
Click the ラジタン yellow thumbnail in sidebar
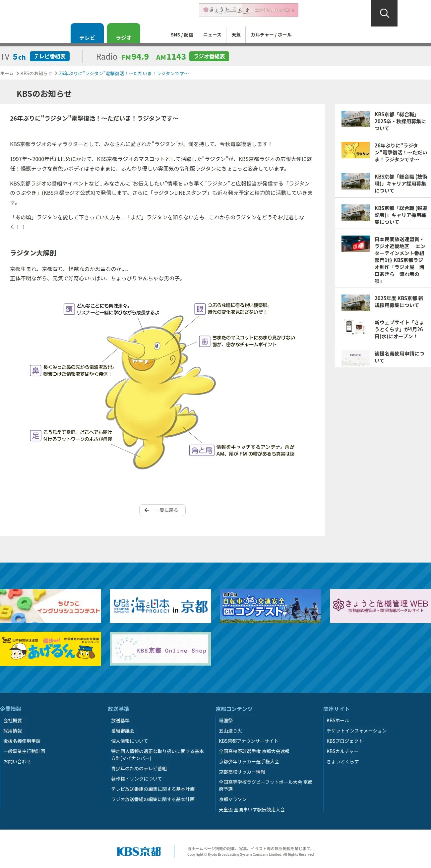pyautogui.click(x=355, y=150)
